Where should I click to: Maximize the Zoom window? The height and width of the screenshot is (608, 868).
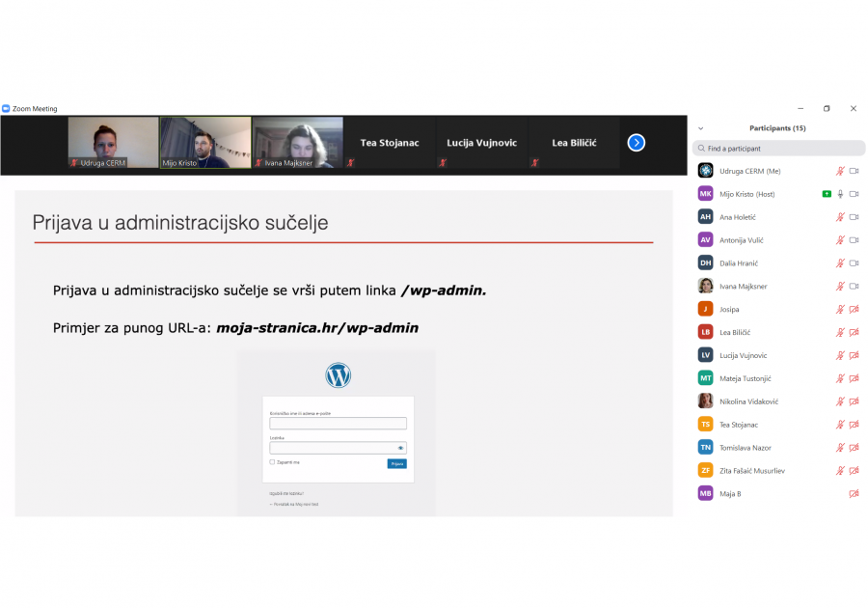pyautogui.click(x=827, y=109)
